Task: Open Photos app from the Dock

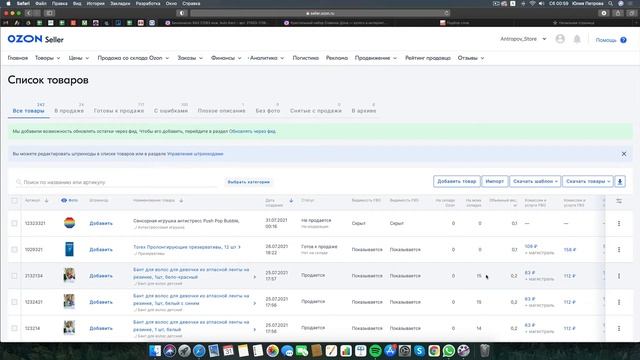Action: 272,351
